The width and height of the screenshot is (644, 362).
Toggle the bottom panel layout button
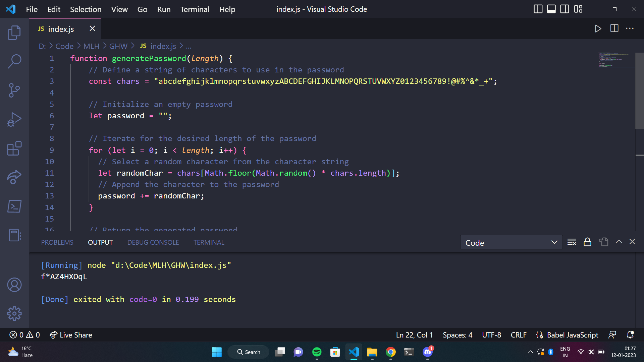(x=551, y=9)
